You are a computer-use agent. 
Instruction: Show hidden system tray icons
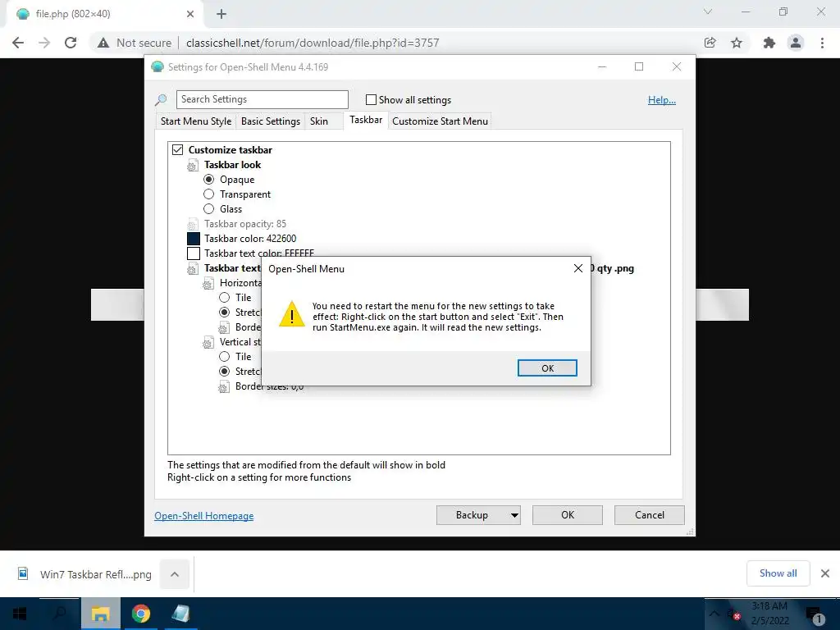714,614
